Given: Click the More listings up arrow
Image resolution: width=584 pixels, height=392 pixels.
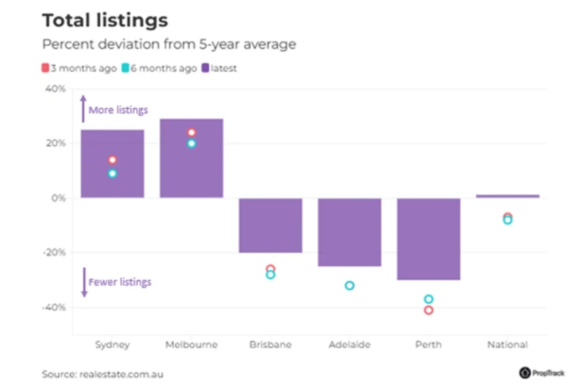Looking at the screenshot, I should [x=83, y=109].
